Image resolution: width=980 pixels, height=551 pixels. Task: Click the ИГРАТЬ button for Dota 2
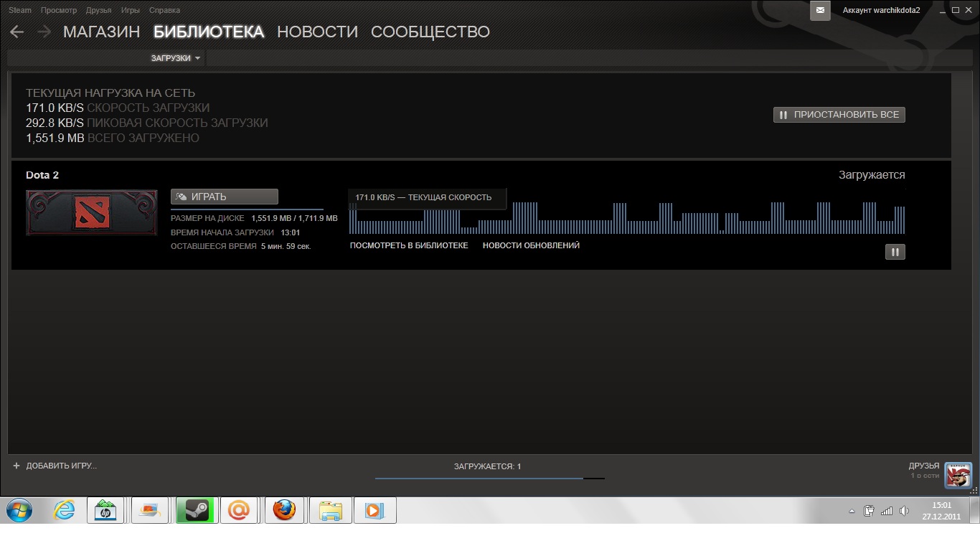point(225,197)
